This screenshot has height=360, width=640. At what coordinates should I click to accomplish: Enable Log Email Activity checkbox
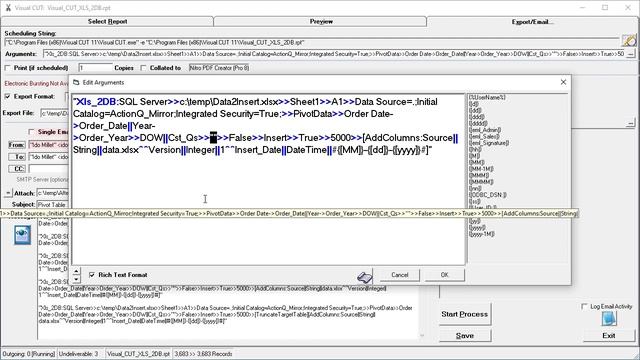(584, 306)
